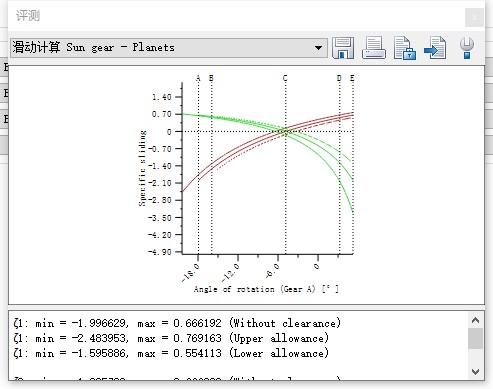The image size is (493, 389).
Task: Click marker A at chart top
Action: [198, 78]
